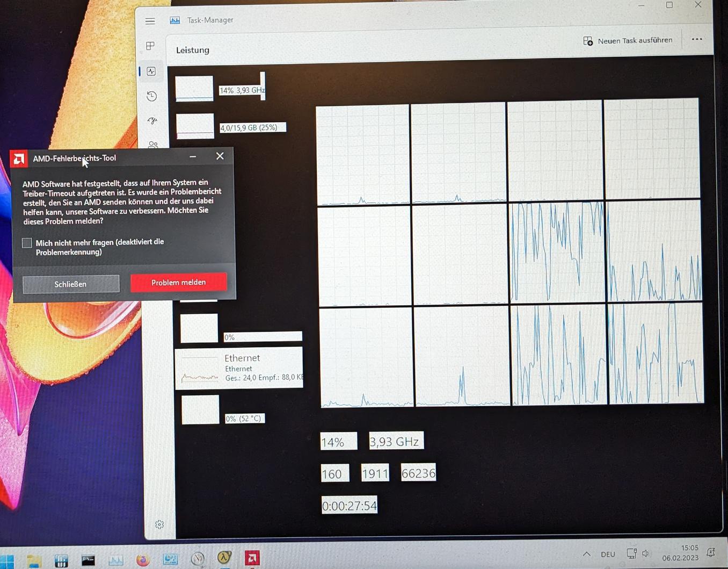Click the '66236' handles value

click(418, 473)
